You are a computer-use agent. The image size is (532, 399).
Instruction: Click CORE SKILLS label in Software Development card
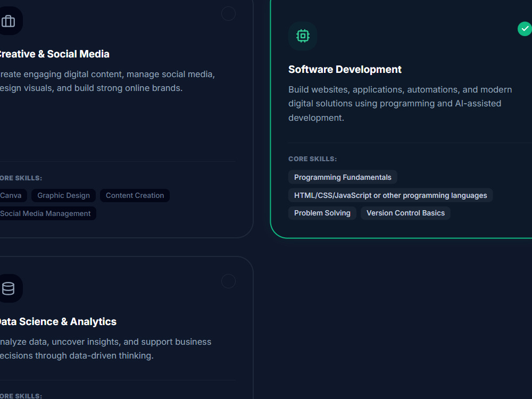pos(312,159)
